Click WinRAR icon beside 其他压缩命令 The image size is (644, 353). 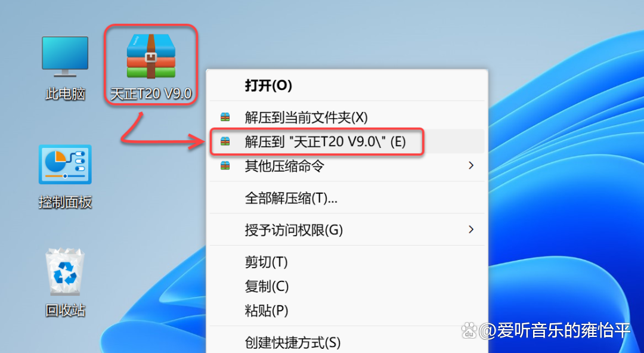pos(225,166)
